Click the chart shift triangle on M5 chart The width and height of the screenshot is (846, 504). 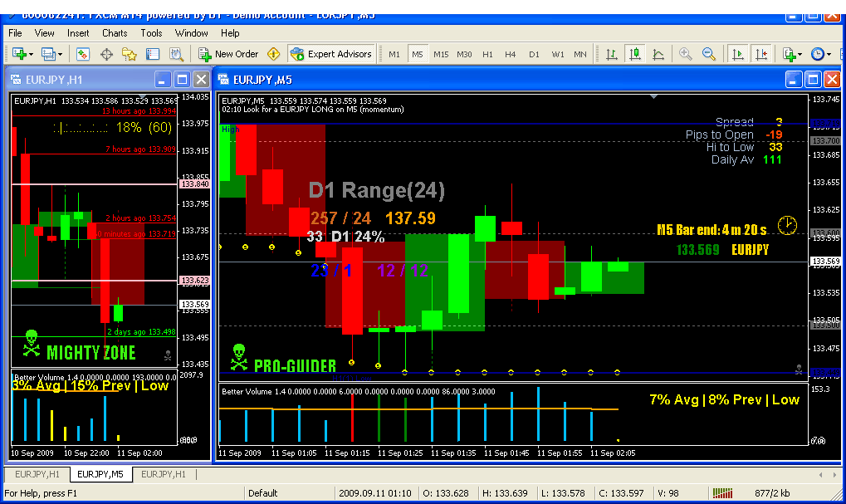(653, 96)
